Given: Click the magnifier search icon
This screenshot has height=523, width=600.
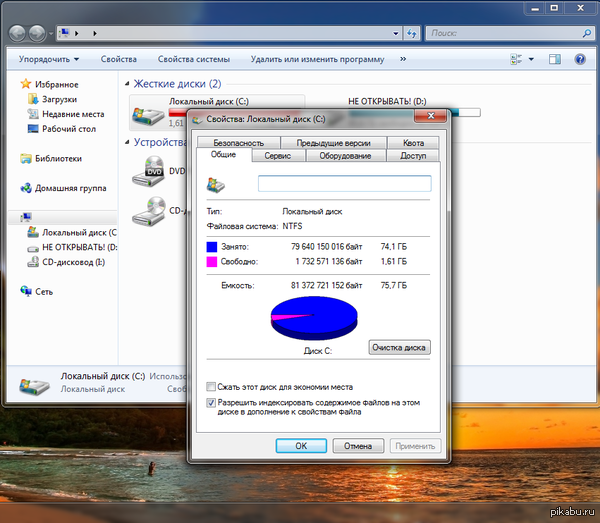Looking at the screenshot, I should [x=587, y=33].
